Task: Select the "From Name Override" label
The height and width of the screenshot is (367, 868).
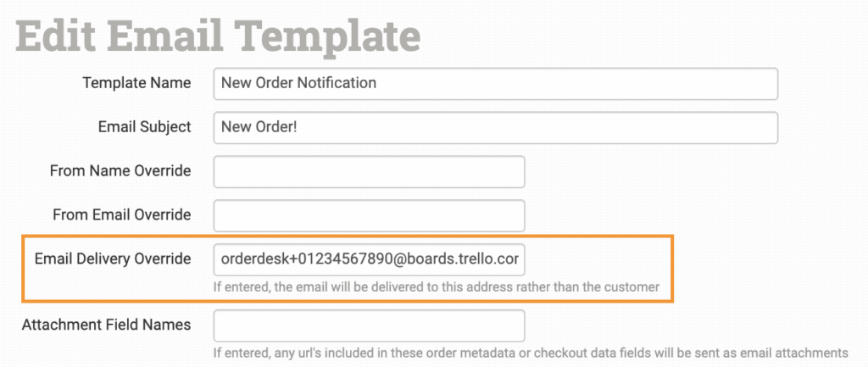Action: [120, 171]
